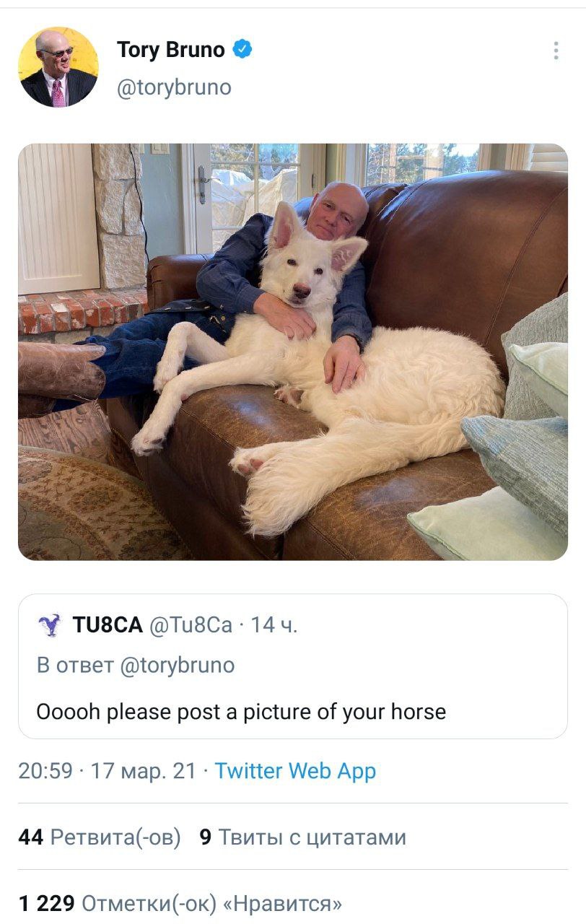Viewport: 586px width, 924px height.
Task: Open the @Tu8Ca handle in quoted tweet
Action: (191, 624)
